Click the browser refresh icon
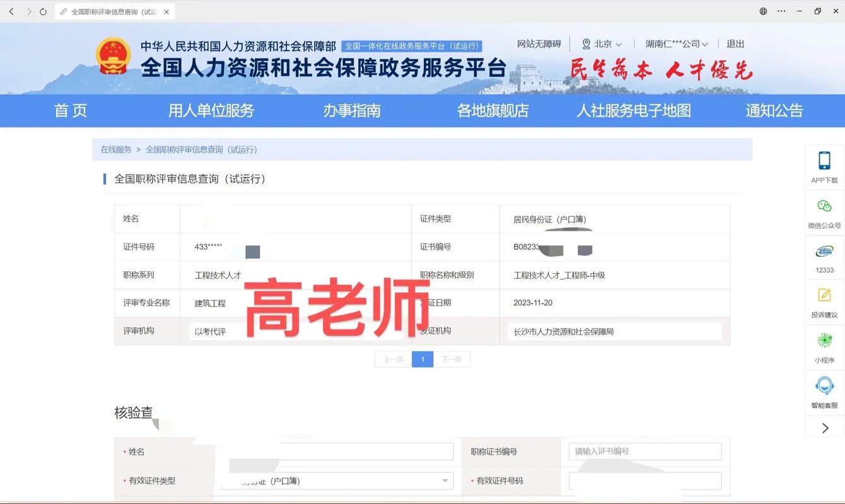Image resolution: width=845 pixels, height=504 pixels. pos(42,11)
